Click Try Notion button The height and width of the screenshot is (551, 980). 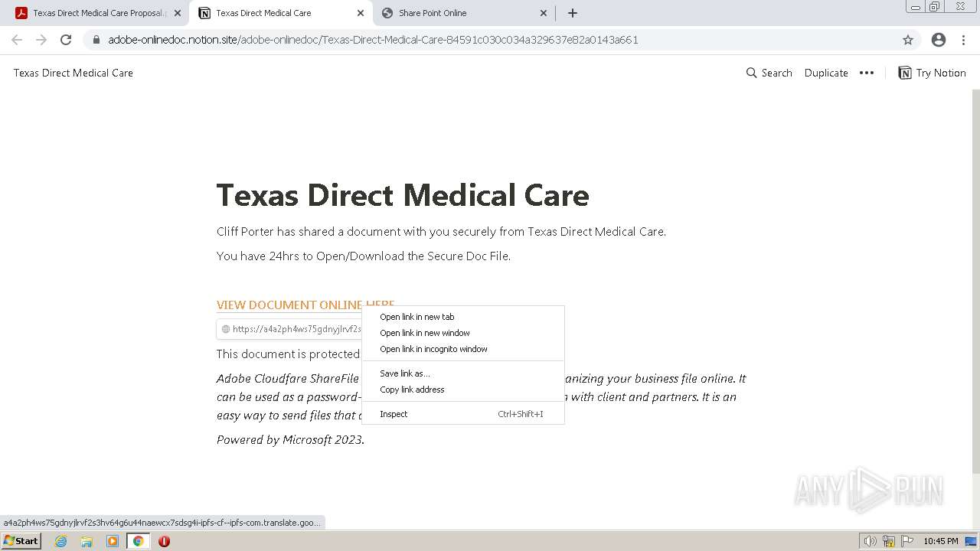point(932,73)
